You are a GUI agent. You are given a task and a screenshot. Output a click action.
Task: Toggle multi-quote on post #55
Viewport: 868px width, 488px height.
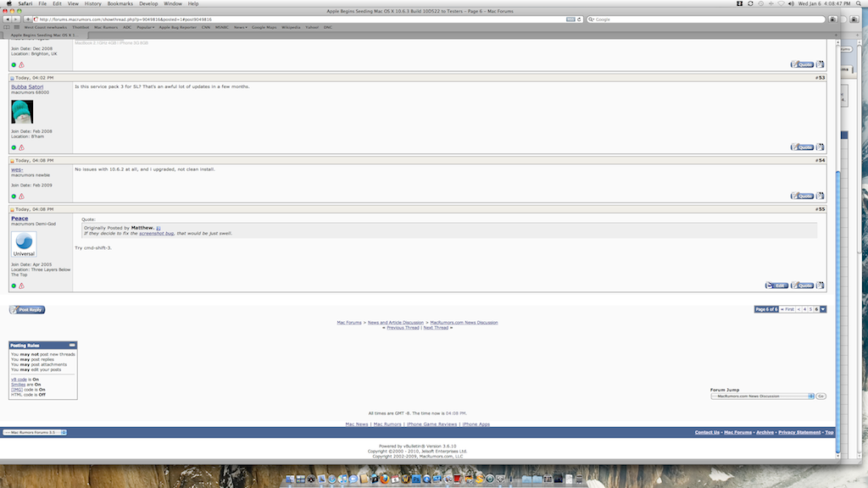click(x=820, y=286)
